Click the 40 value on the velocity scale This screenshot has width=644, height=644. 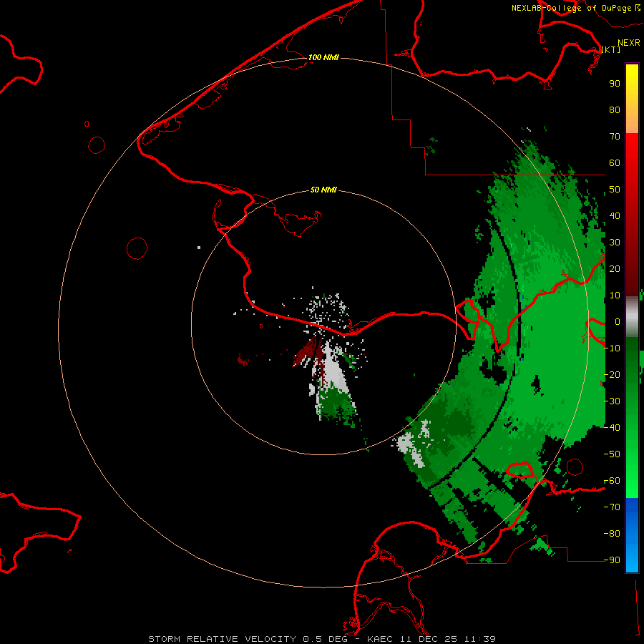[615, 216]
